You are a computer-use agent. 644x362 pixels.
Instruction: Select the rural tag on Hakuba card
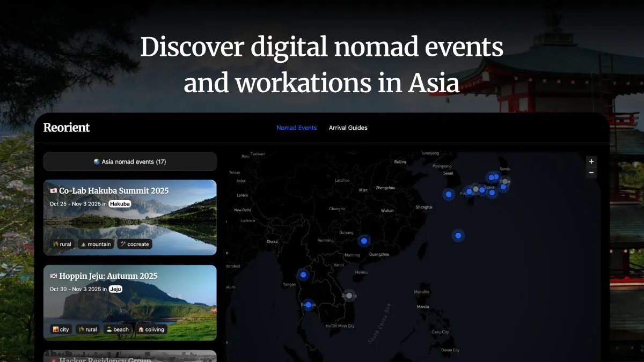click(x=62, y=244)
